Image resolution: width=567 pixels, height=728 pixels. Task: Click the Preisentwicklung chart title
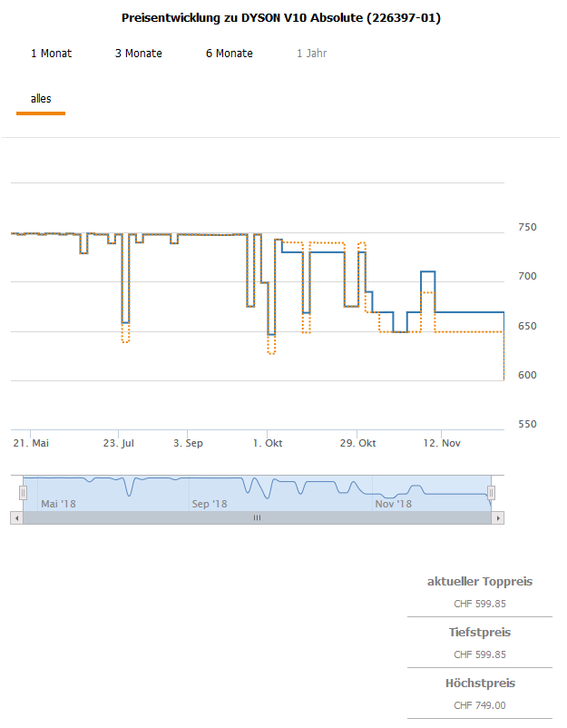pyautogui.click(x=281, y=17)
